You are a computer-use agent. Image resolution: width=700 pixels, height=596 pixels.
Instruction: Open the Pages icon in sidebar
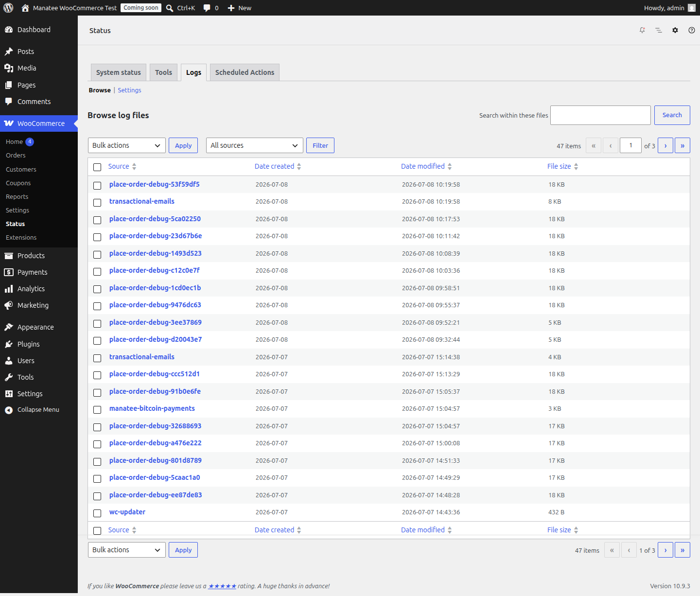(x=9, y=85)
